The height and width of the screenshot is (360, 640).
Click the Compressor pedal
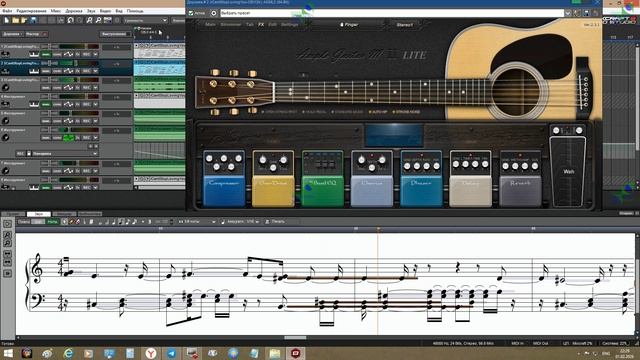coord(224,178)
